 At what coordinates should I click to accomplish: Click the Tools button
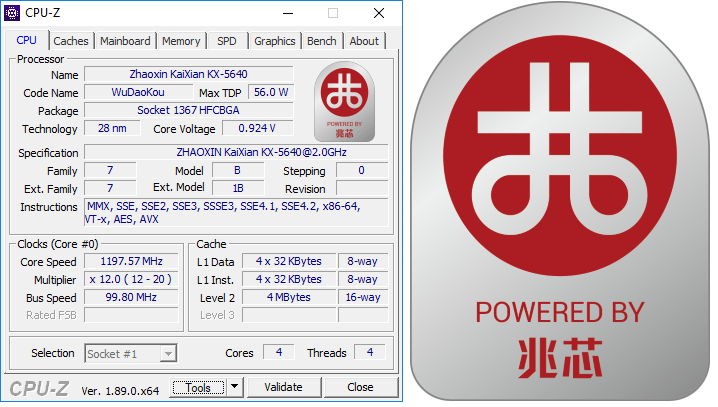click(198, 387)
